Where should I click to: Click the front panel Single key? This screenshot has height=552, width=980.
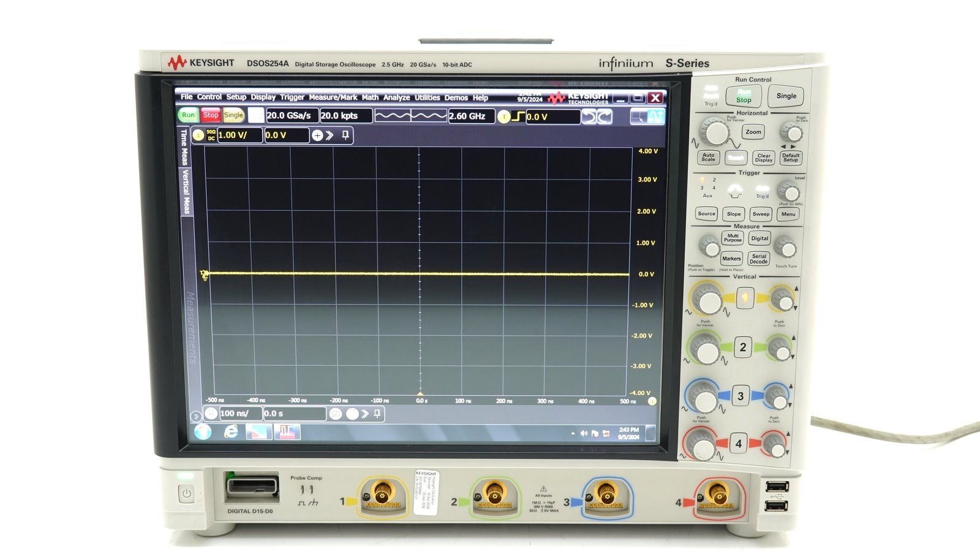point(786,96)
